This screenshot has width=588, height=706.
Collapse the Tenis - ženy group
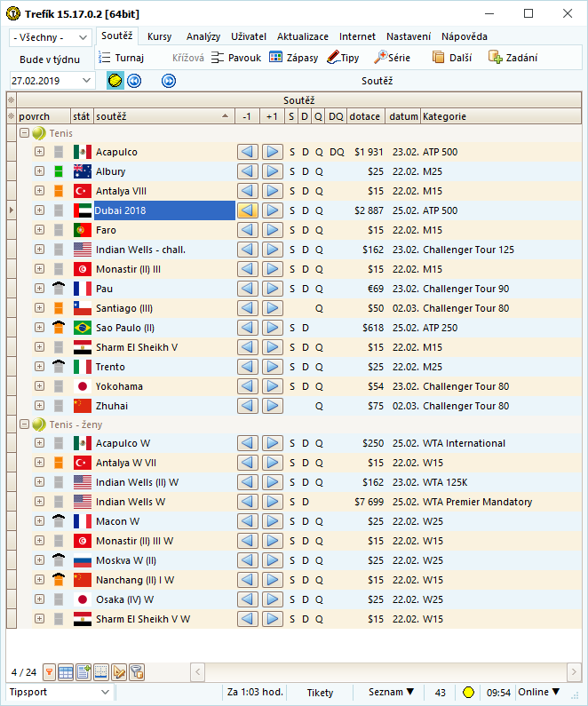[25, 424]
